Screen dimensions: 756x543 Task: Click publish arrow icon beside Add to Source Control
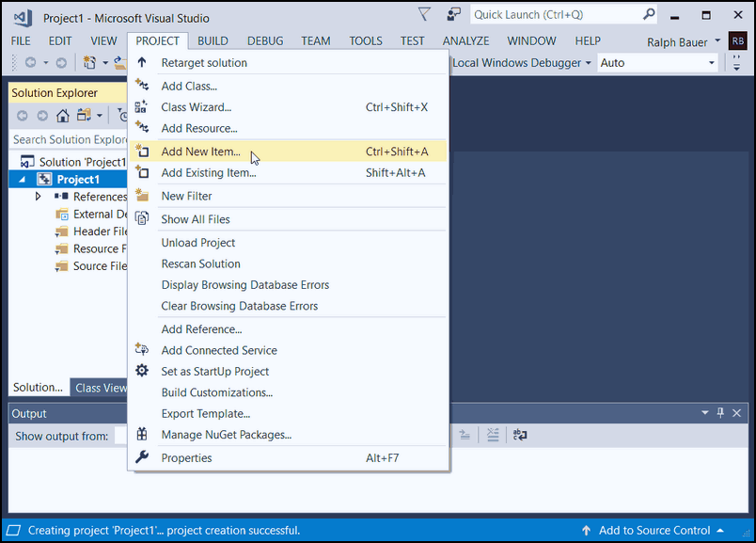coord(587,530)
